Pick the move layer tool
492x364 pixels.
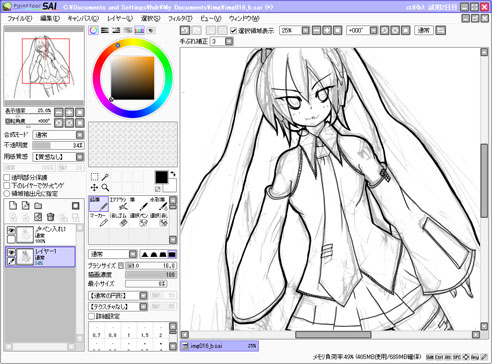click(95, 188)
